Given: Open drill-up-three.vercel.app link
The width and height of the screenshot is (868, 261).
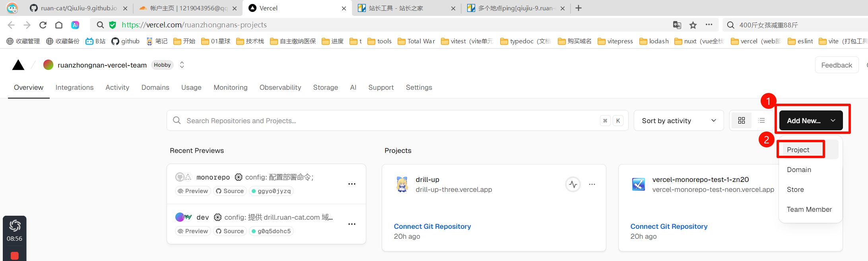Looking at the screenshot, I should click(454, 189).
